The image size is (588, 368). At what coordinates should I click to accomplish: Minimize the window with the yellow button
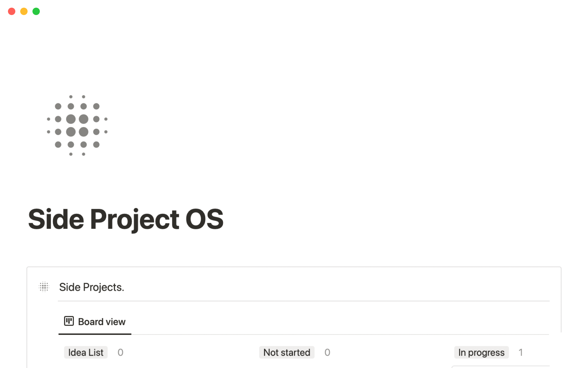tap(24, 11)
